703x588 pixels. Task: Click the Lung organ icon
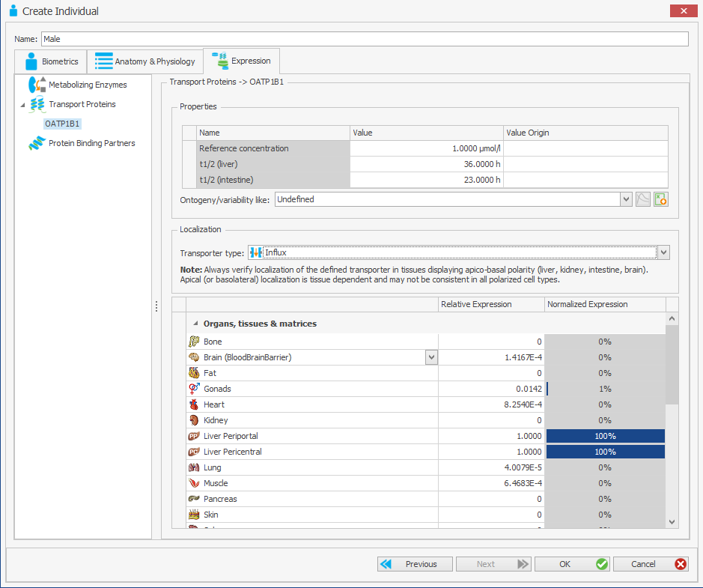(x=194, y=467)
